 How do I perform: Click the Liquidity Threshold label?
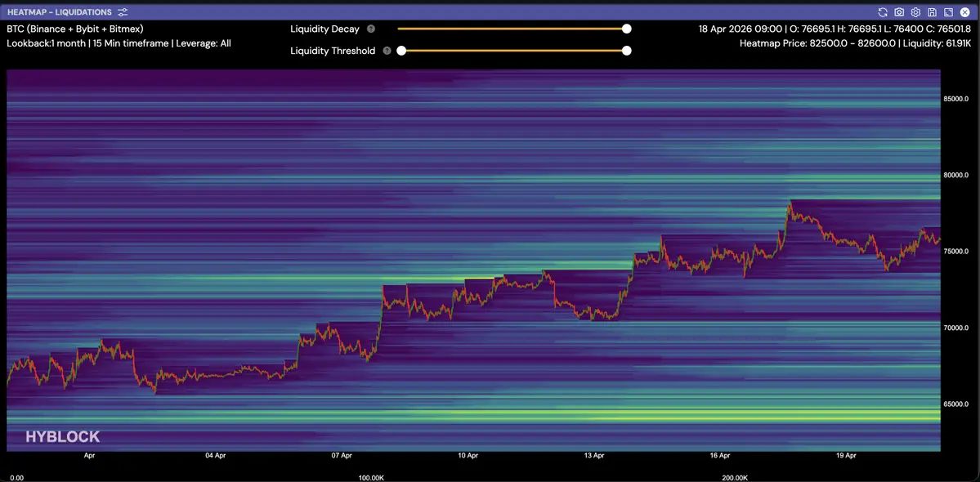pyautogui.click(x=333, y=51)
